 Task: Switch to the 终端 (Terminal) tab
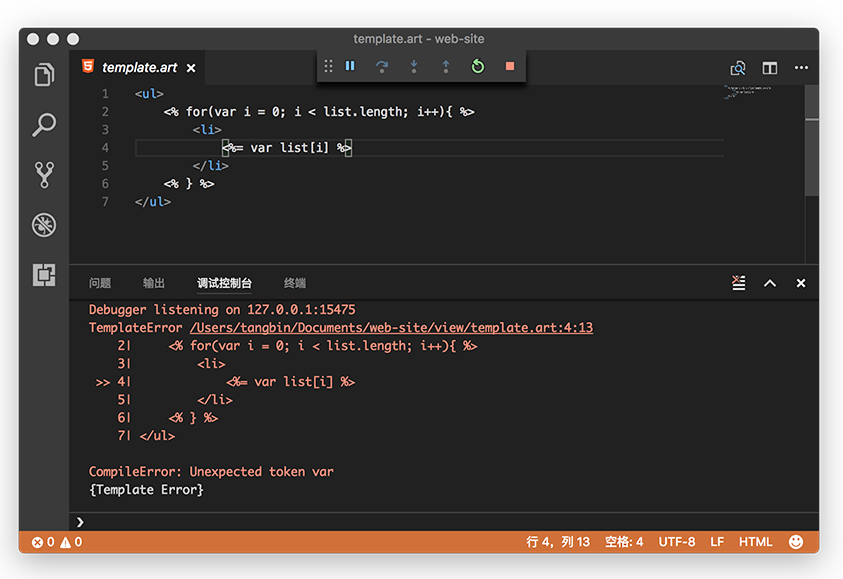click(295, 283)
